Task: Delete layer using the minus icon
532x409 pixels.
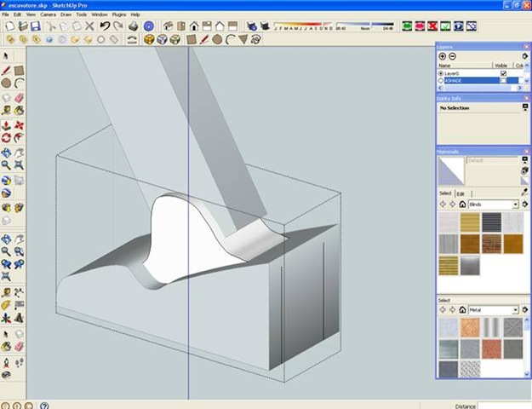Action: pyautogui.click(x=453, y=56)
